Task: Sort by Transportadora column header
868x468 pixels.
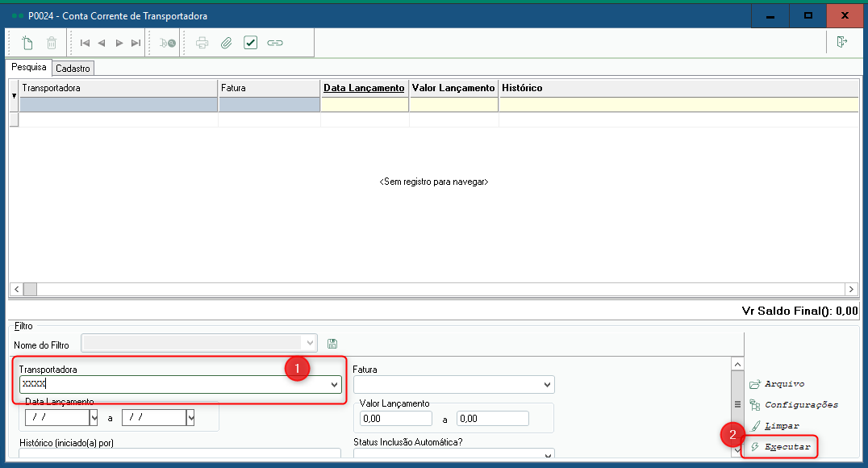Action: point(119,88)
